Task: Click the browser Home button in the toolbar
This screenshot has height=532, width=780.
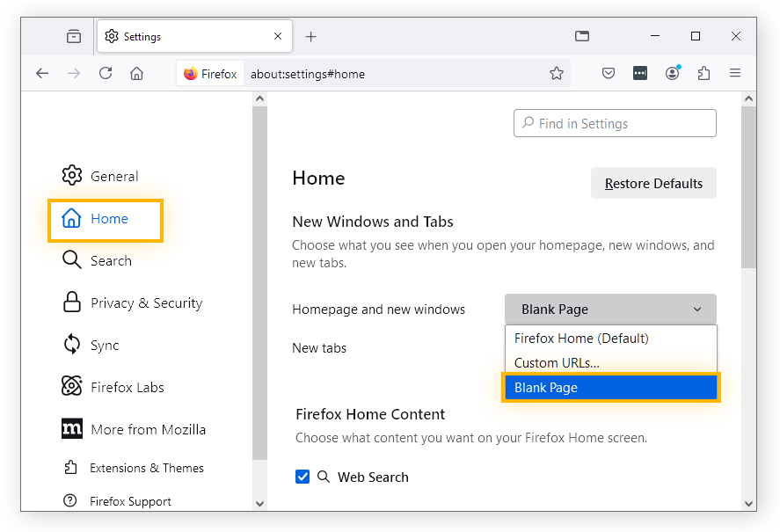Action: pyautogui.click(x=136, y=74)
